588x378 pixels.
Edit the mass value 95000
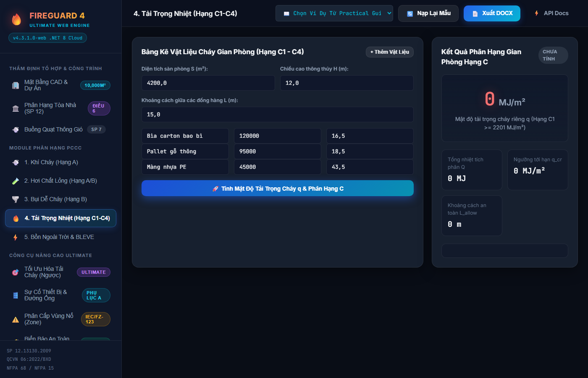278,152
